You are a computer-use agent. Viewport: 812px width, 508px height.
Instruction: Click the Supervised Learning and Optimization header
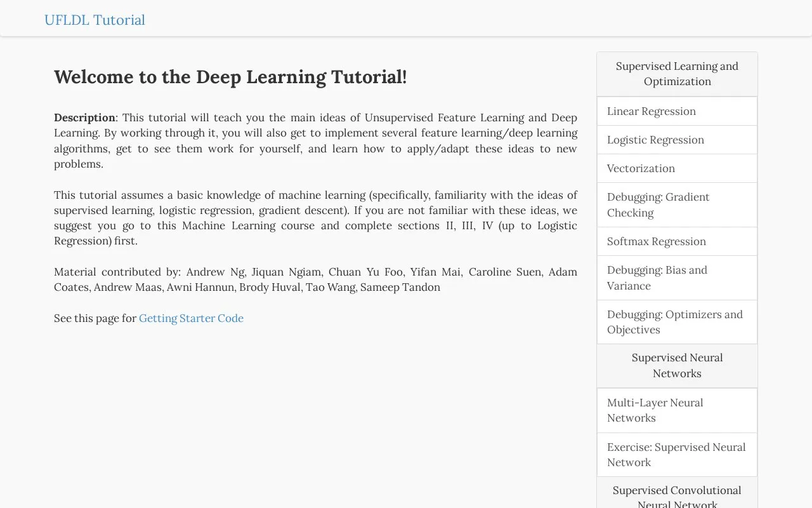(677, 74)
